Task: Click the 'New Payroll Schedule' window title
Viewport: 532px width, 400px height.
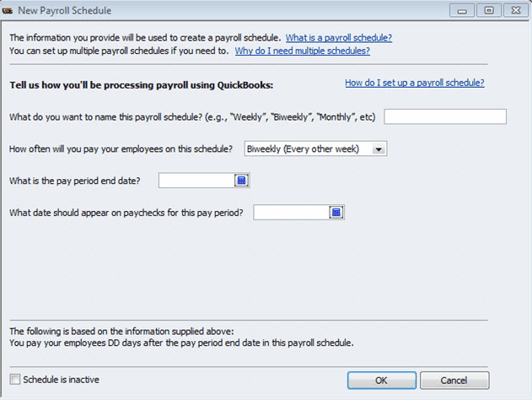Action: click(64, 10)
